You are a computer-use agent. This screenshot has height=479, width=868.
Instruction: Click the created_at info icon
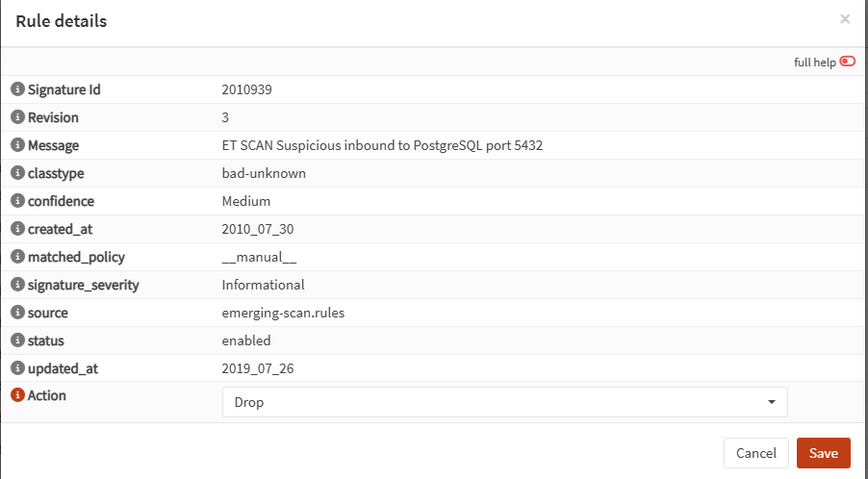pyautogui.click(x=17, y=228)
